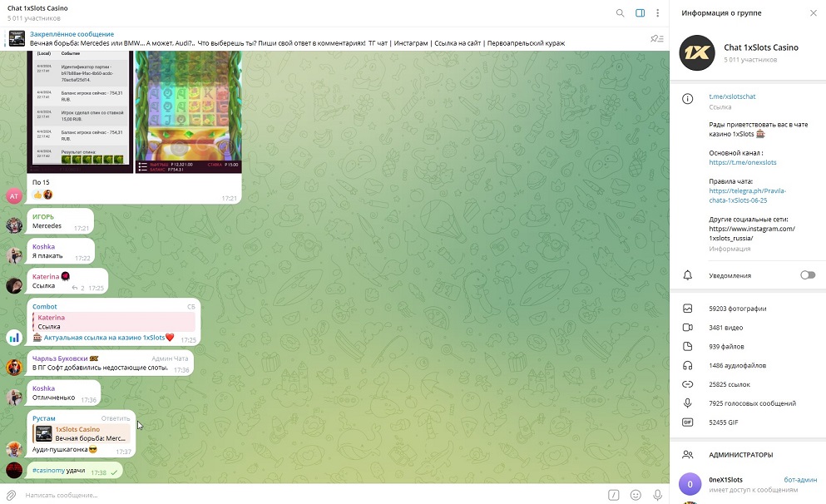
Task: Click the AT user avatar
Action: click(14, 195)
